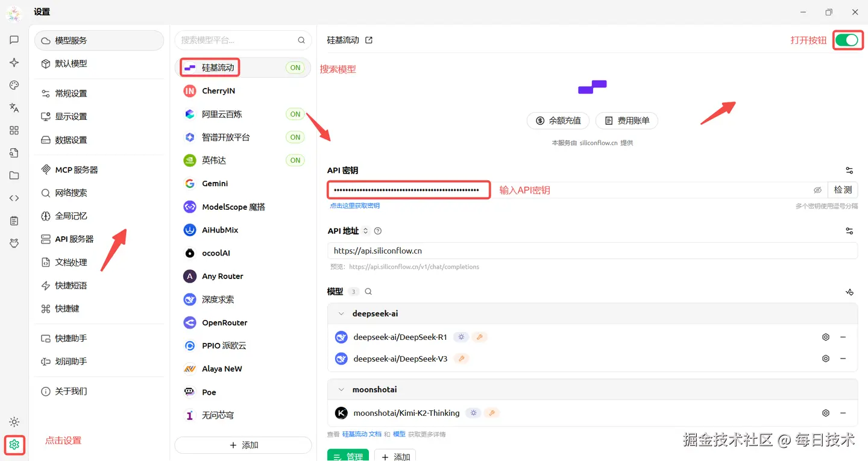Open 数据设置 settings section

click(99, 140)
